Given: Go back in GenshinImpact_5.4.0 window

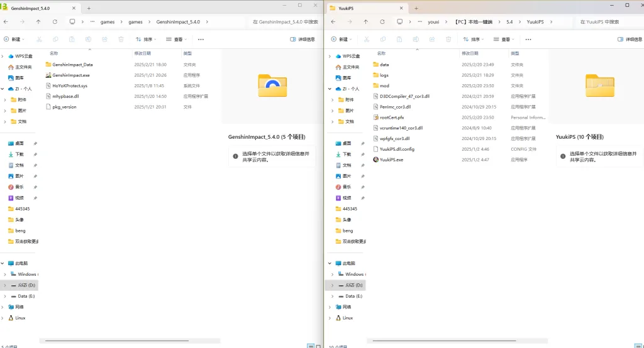Looking at the screenshot, I should tap(6, 22).
